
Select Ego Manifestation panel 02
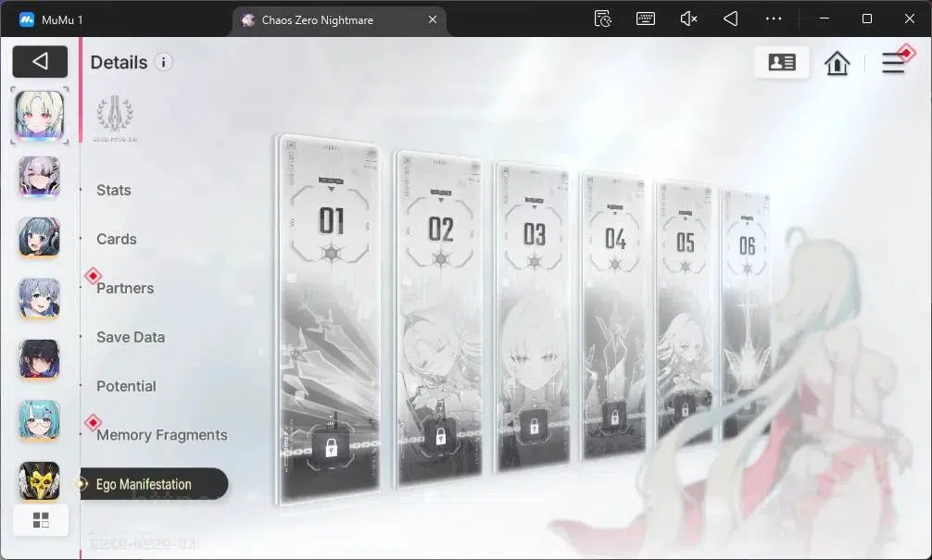(x=439, y=318)
